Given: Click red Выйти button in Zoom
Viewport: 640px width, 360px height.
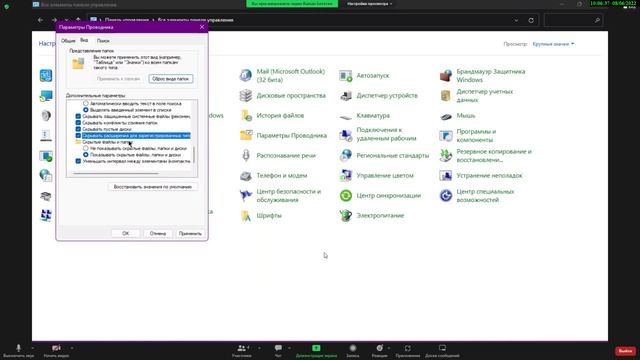Looking at the screenshot, I should (625, 351).
